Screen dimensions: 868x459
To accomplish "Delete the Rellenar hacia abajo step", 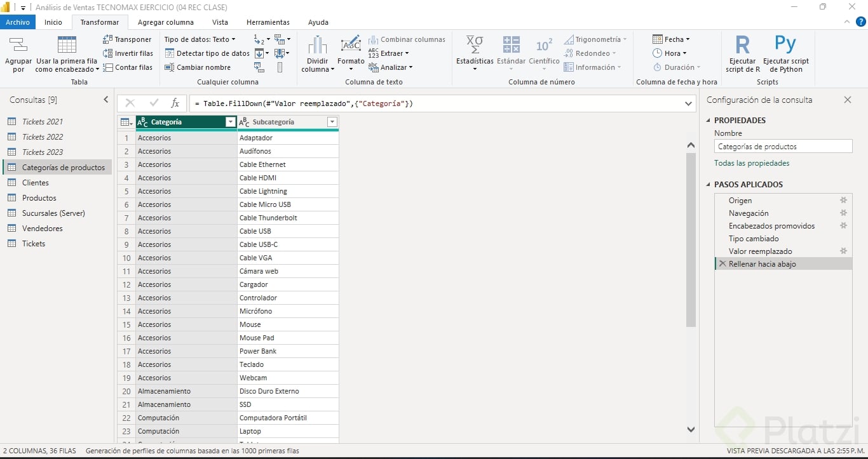I will tap(722, 264).
